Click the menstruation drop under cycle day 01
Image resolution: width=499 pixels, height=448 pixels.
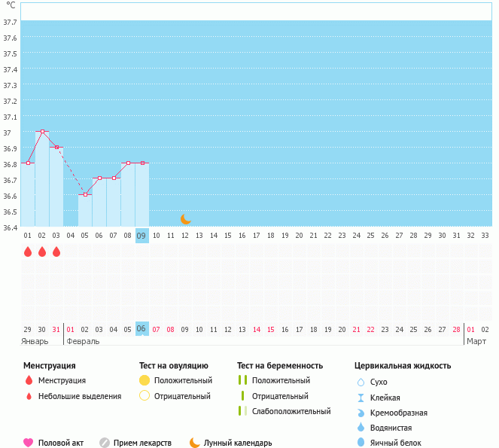pyautogui.click(x=28, y=251)
